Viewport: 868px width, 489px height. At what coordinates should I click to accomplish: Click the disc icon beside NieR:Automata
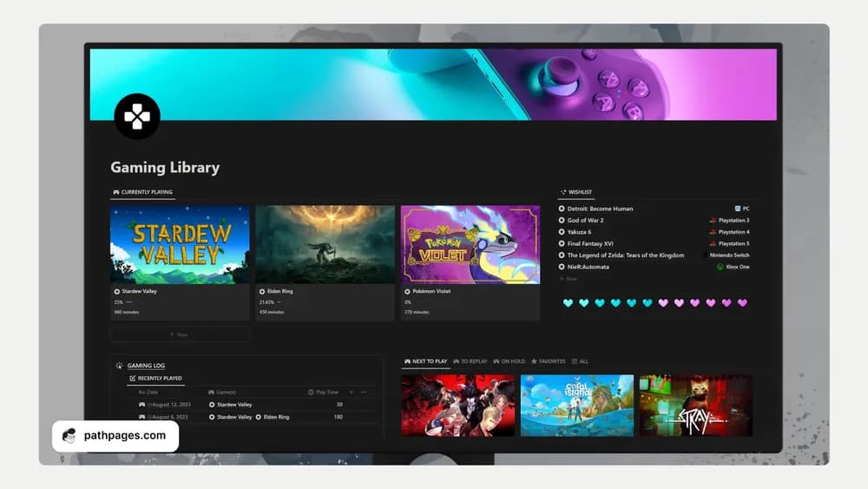click(562, 267)
